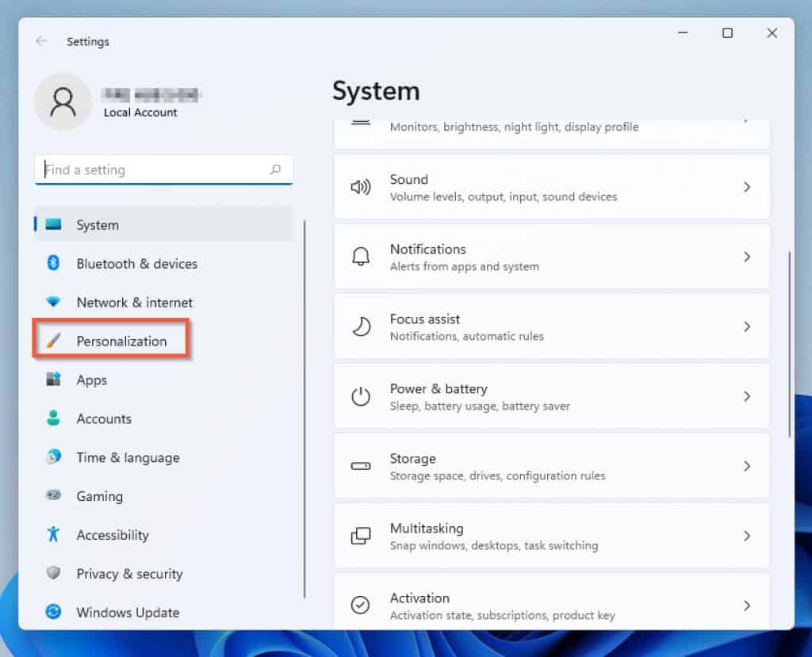Click 'Monitors, brightness, night light, display profile' text

click(514, 127)
